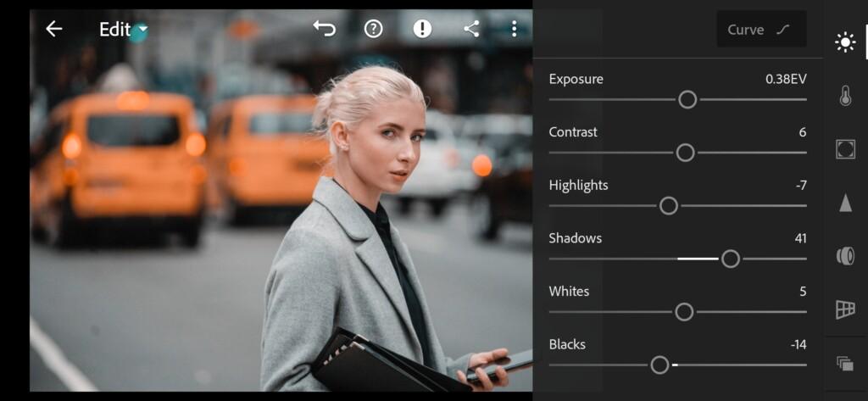The height and width of the screenshot is (401, 868).
Task: Click the Highlights slider handle
Action: point(669,206)
